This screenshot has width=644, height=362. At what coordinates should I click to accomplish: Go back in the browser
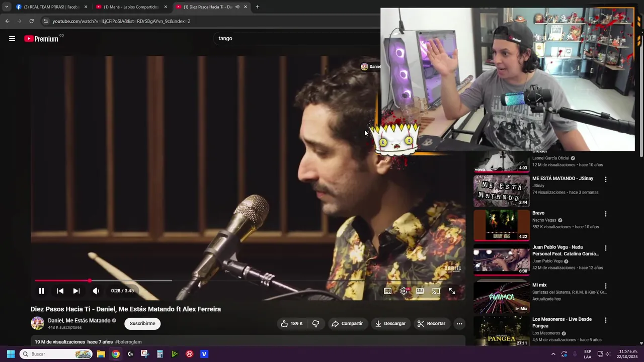[x=7, y=21]
